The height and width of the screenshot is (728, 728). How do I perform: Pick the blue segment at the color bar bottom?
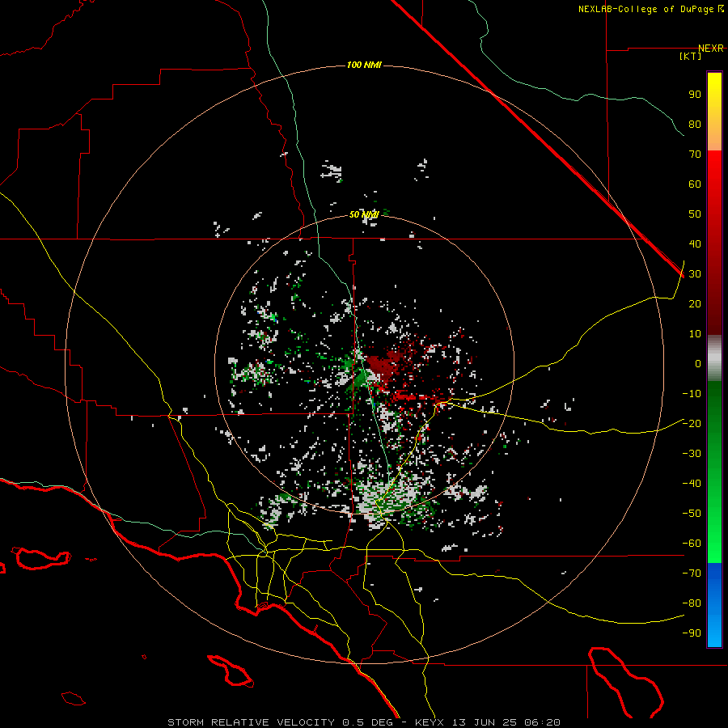point(714,604)
